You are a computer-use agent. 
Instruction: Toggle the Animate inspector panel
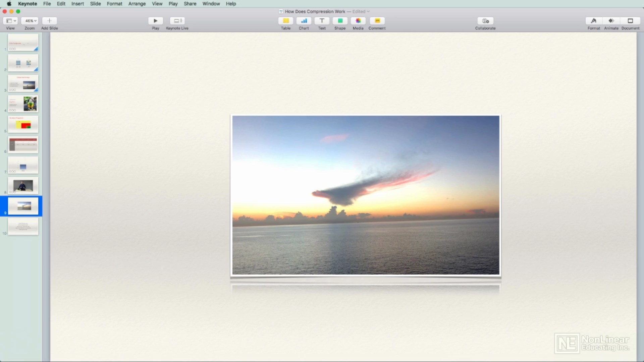click(x=611, y=21)
